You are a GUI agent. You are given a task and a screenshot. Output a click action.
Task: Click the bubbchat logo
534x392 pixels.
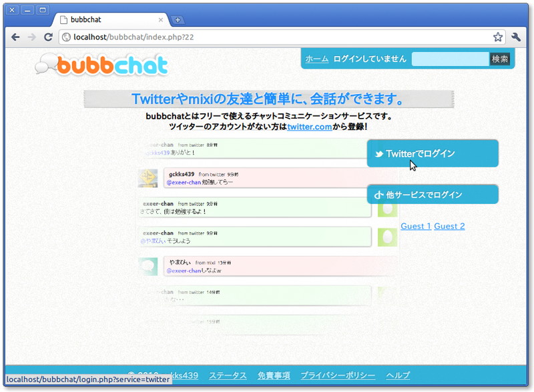coord(101,64)
